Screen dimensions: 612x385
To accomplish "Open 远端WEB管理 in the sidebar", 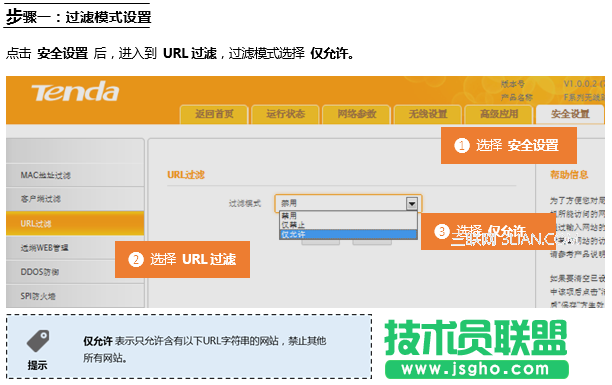I will pyautogui.click(x=75, y=248).
